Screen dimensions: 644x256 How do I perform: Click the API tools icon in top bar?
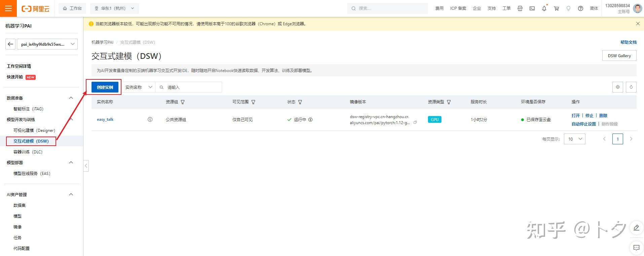coord(520,8)
